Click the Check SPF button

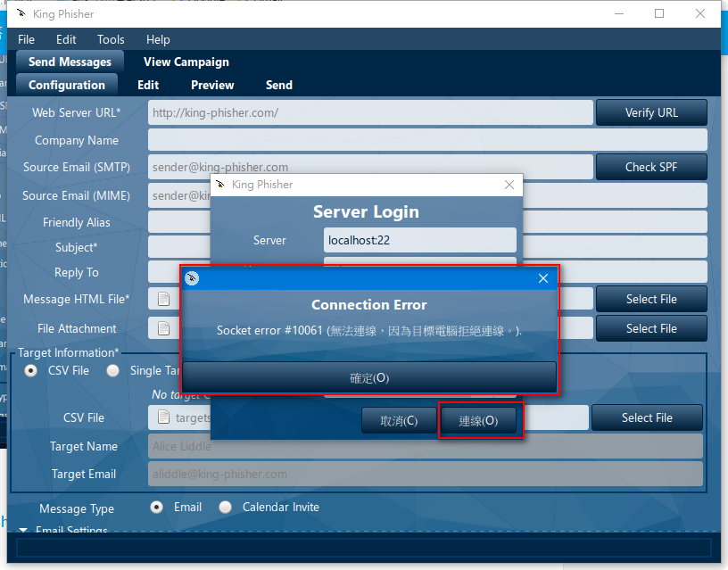[x=651, y=167]
